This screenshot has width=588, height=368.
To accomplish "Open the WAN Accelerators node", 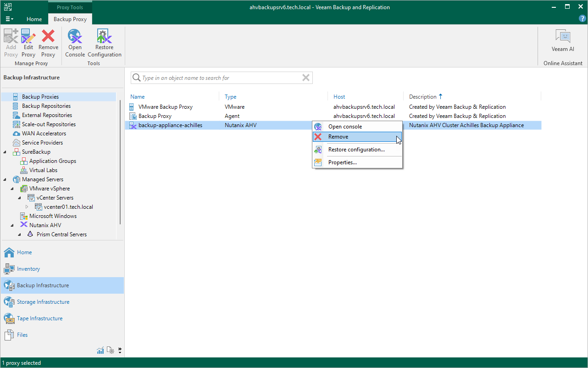I will [x=44, y=134].
